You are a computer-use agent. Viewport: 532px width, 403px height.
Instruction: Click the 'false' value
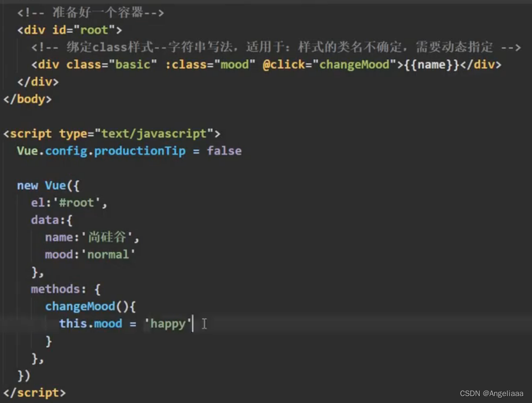224,151
